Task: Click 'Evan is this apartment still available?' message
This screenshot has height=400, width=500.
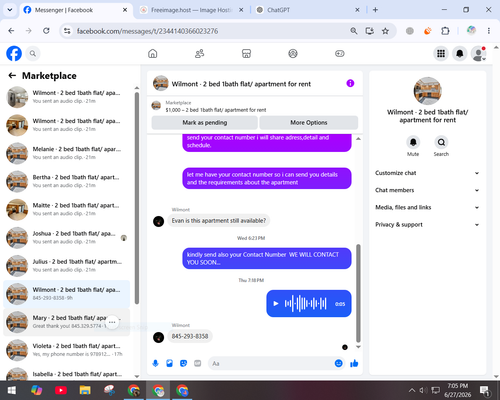Action: tap(219, 221)
